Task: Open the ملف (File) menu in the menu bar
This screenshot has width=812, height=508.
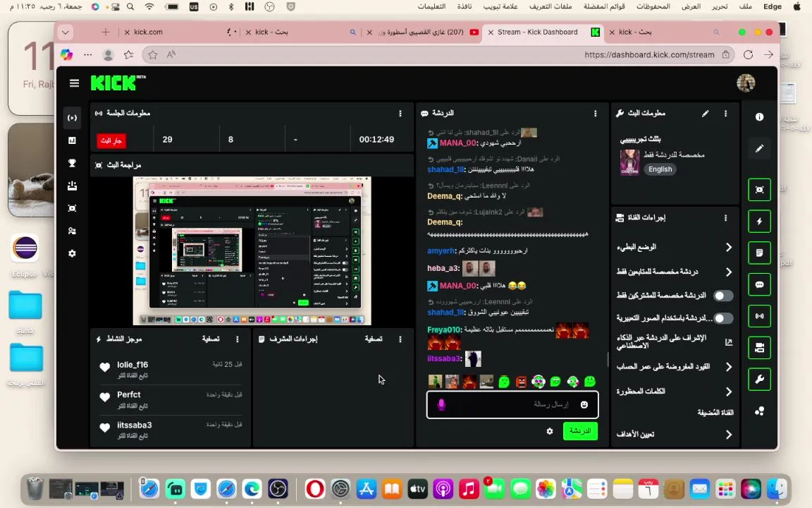Action: pos(745,7)
